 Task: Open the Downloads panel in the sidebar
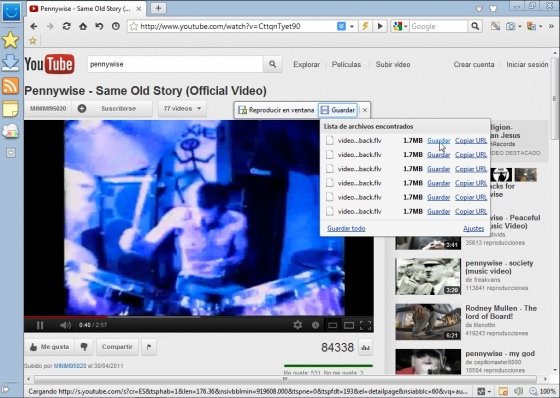click(10, 63)
